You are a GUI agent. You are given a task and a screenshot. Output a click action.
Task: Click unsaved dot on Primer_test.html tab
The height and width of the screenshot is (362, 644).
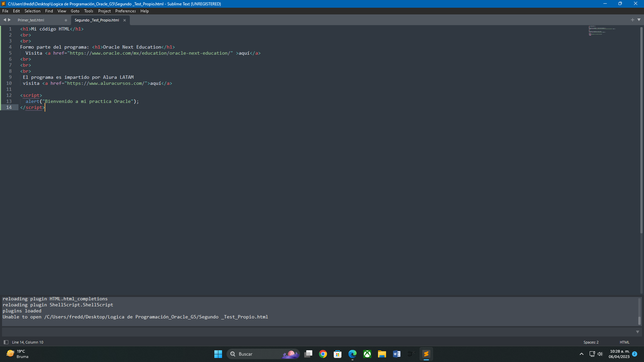point(66,20)
